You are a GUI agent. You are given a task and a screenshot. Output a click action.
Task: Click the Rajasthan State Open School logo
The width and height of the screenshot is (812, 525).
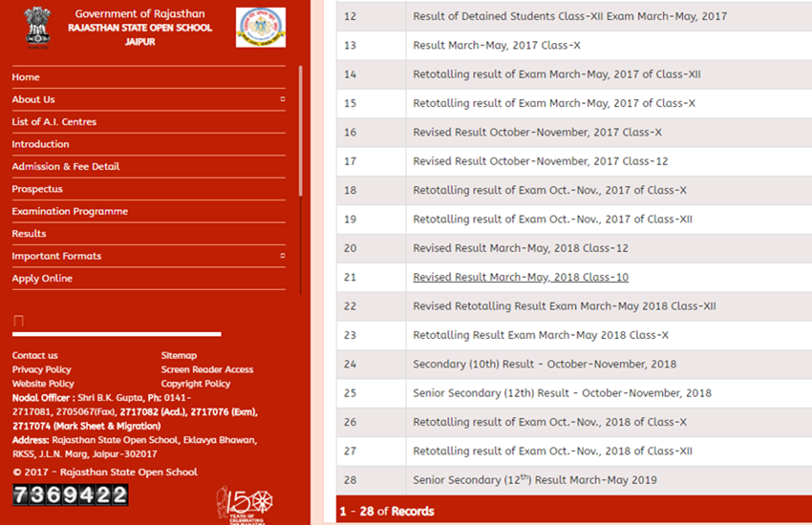pos(260,28)
